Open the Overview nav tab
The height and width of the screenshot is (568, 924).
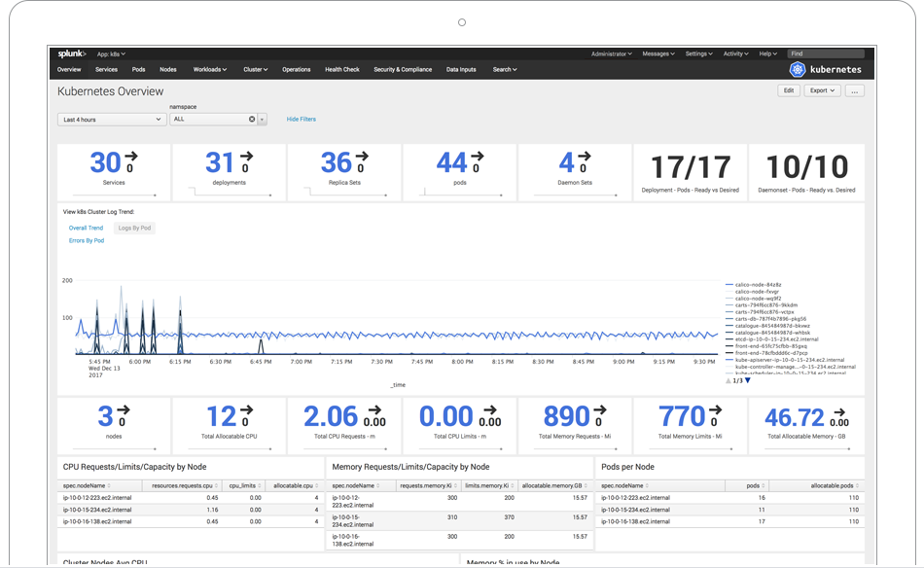[x=69, y=69]
